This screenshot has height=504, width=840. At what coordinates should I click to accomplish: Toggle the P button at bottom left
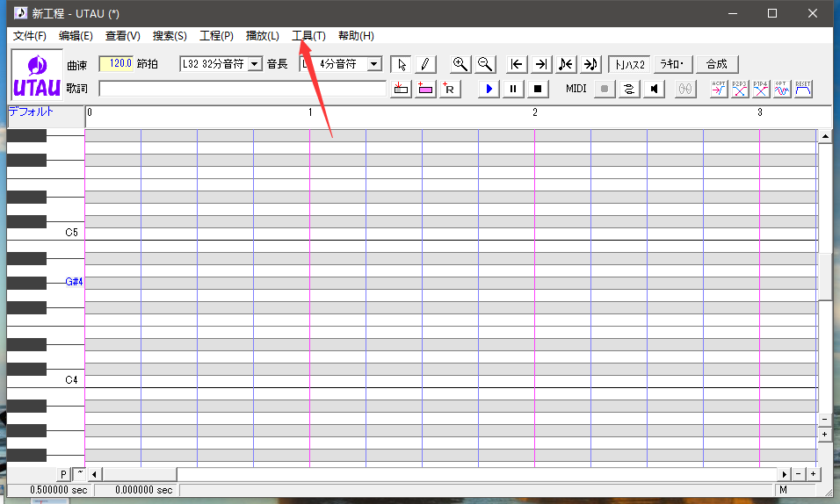point(63,474)
